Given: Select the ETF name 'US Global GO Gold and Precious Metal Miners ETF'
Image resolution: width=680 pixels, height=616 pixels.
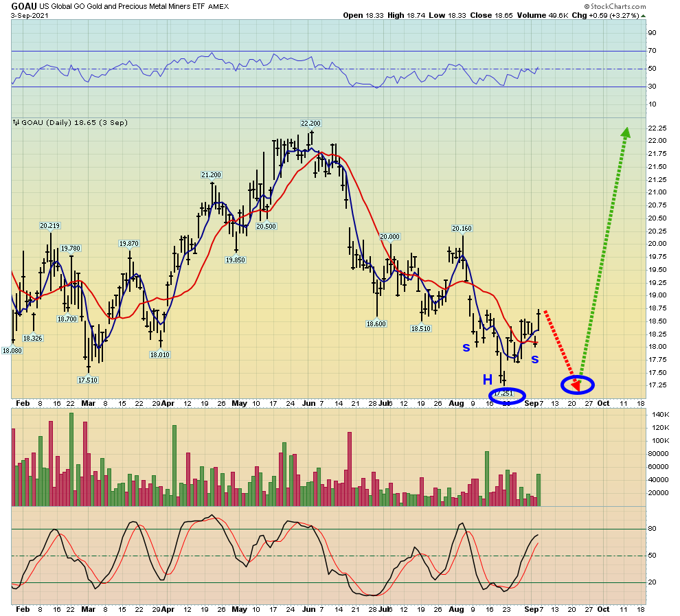Looking at the screenshot, I should pos(123,6).
